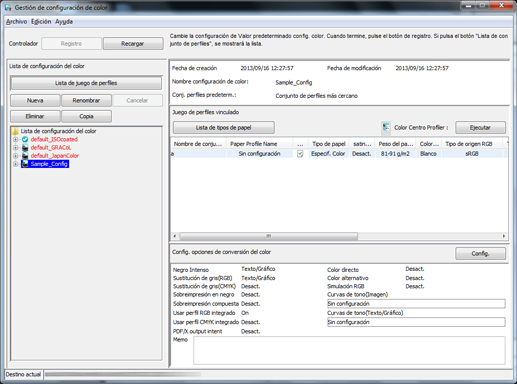Expand the default_GRACoL tree node
This screenshot has width=517, height=384.
pyautogui.click(x=15, y=147)
